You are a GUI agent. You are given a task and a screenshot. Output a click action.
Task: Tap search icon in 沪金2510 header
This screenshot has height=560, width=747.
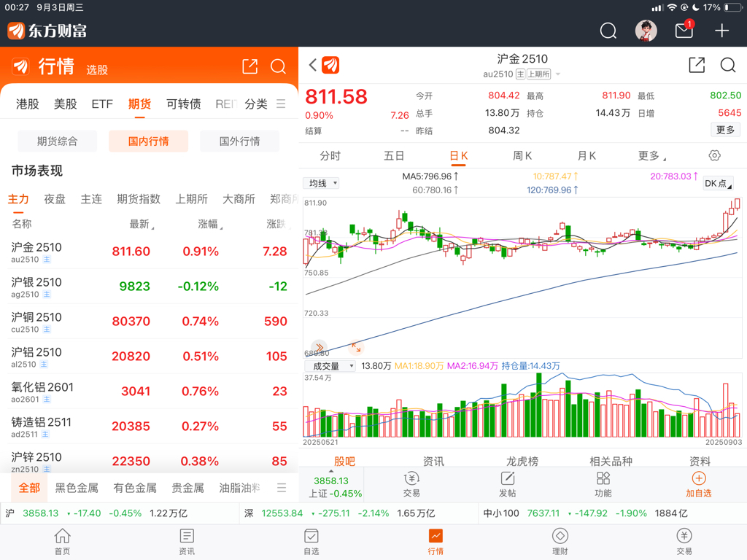[x=728, y=65]
